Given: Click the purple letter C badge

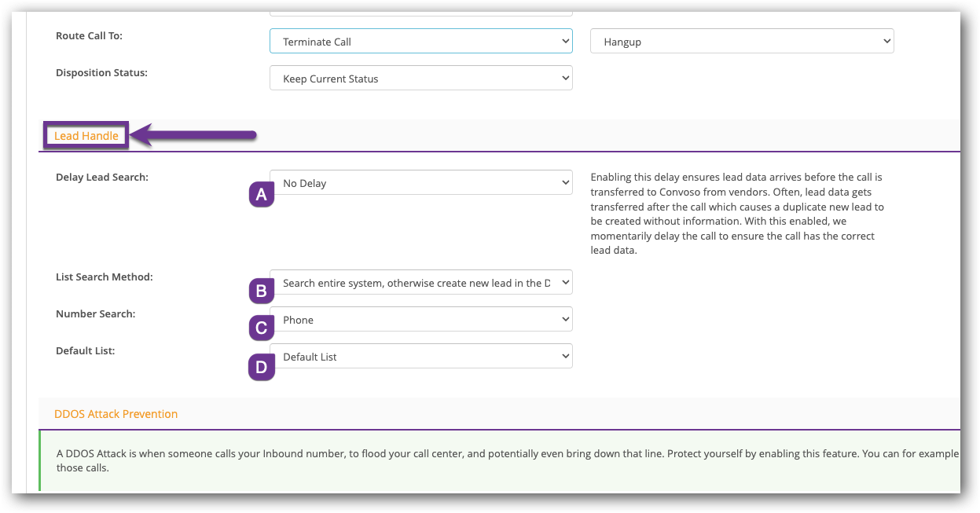Looking at the screenshot, I should 262,328.
